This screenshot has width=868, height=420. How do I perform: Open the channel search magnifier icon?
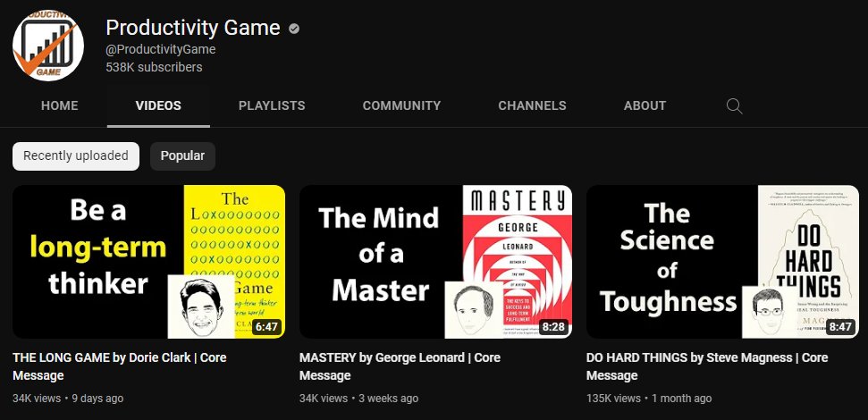coord(734,105)
